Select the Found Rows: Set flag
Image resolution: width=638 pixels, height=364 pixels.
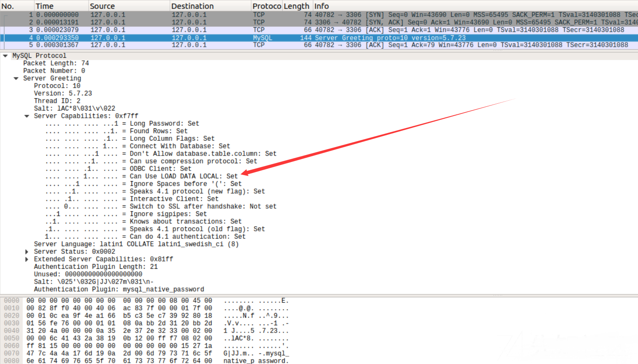[x=116, y=131]
